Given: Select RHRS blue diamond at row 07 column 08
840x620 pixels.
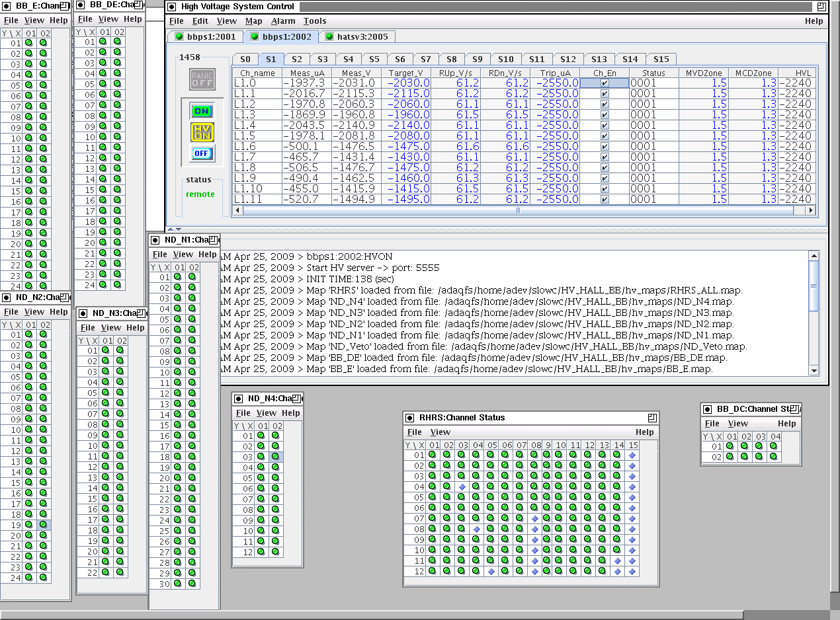Looking at the screenshot, I should (535, 519).
